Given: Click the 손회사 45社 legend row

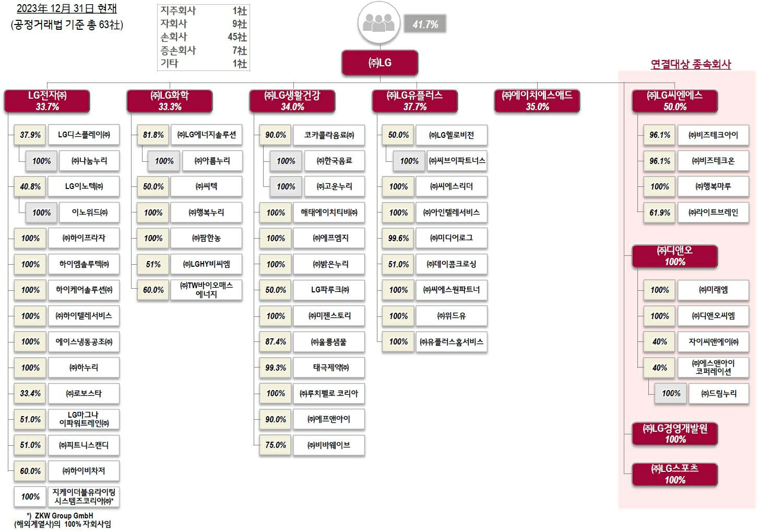Looking at the screenshot, I should (204, 37).
